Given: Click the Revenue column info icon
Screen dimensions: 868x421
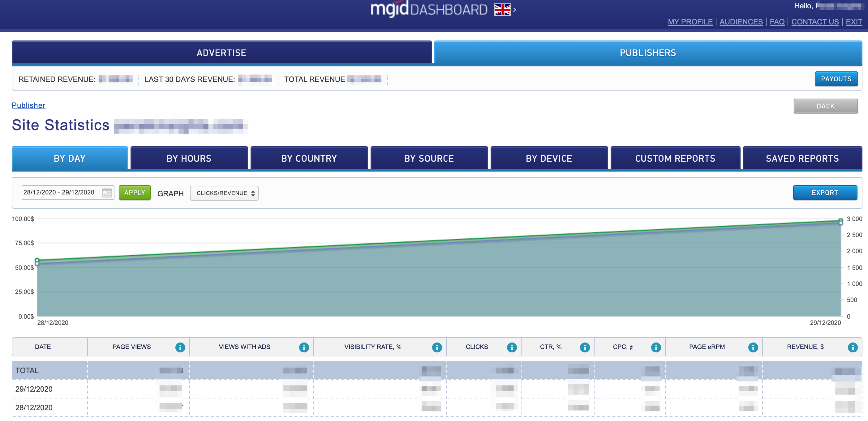Looking at the screenshot, I should point(853,347).
